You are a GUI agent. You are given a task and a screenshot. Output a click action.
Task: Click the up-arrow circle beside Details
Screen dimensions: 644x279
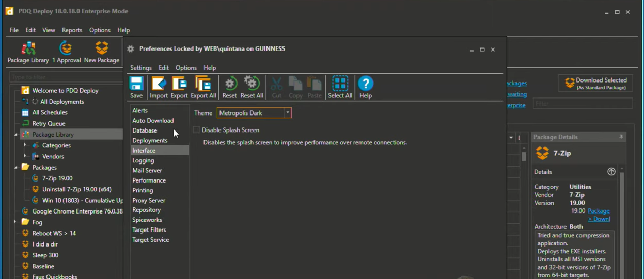tap(611, 172)
